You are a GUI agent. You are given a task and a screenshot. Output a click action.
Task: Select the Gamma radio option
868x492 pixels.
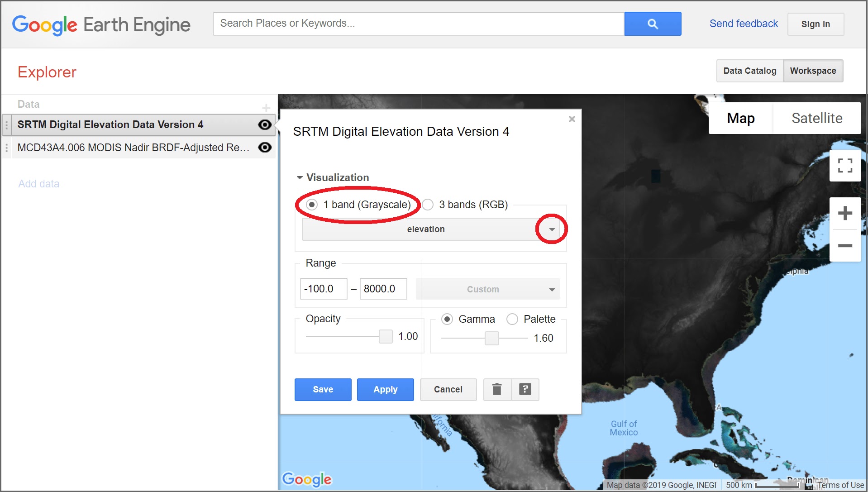447,319
